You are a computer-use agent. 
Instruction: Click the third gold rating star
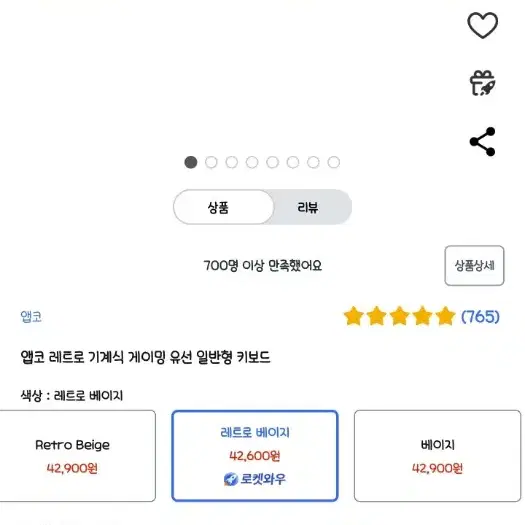[x=399, y=316]
